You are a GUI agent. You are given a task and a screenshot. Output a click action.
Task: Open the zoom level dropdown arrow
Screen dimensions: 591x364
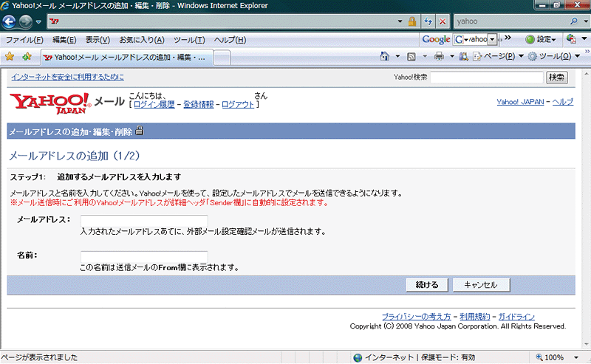[x=576, y=357]
